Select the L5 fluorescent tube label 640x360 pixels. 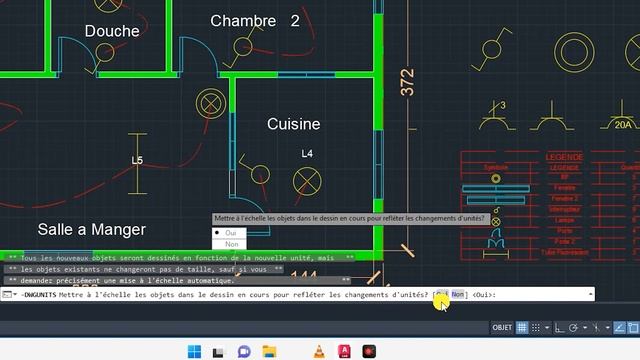[137, 160]
